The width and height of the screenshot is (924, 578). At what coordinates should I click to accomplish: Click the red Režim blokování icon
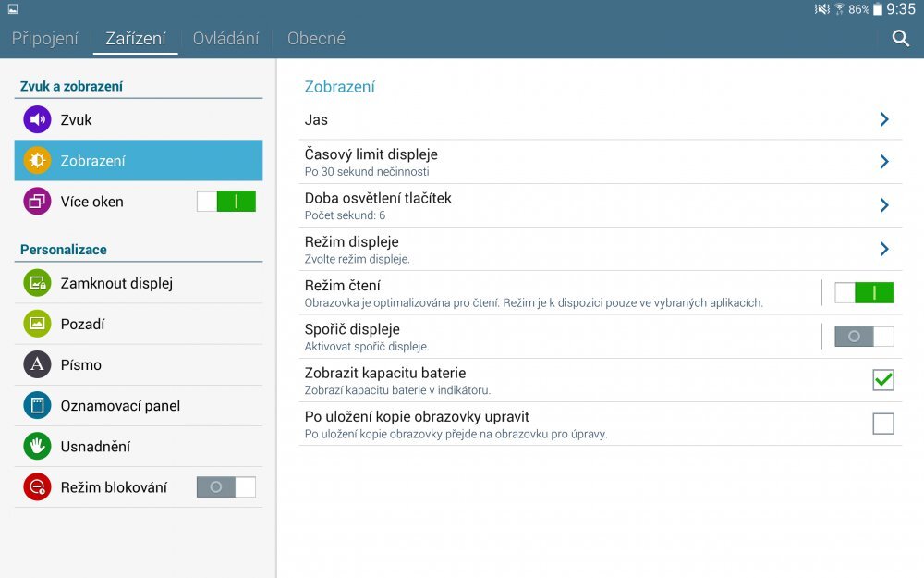click(x=37, y=487)
